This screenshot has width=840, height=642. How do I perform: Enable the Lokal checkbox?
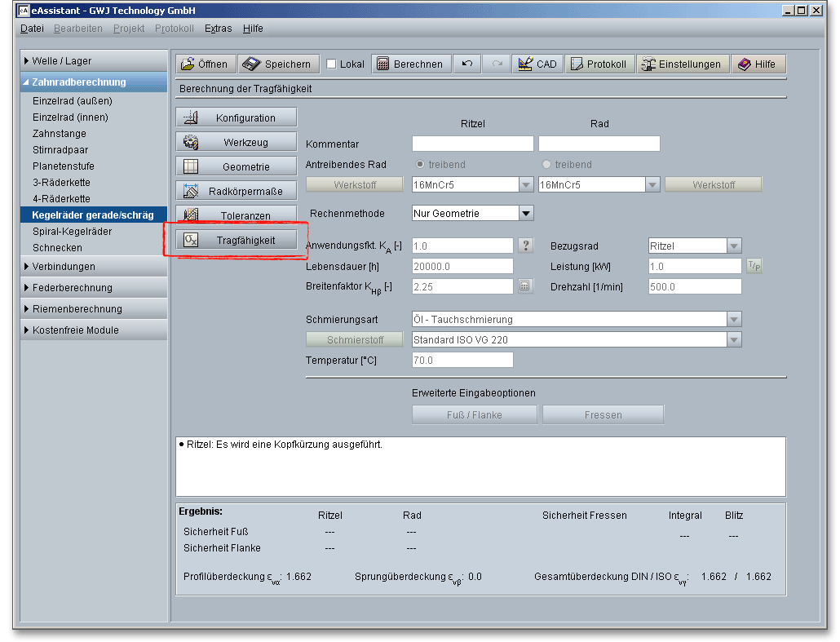tap(331, 64)
